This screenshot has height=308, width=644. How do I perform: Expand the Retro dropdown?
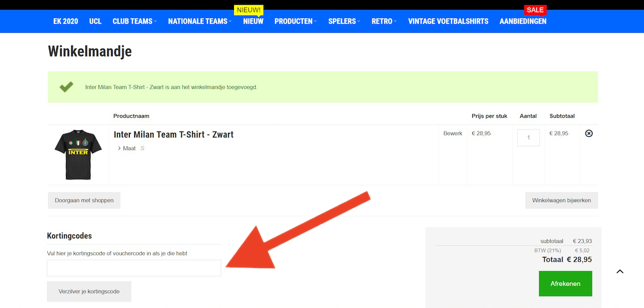tap(384, 21)
